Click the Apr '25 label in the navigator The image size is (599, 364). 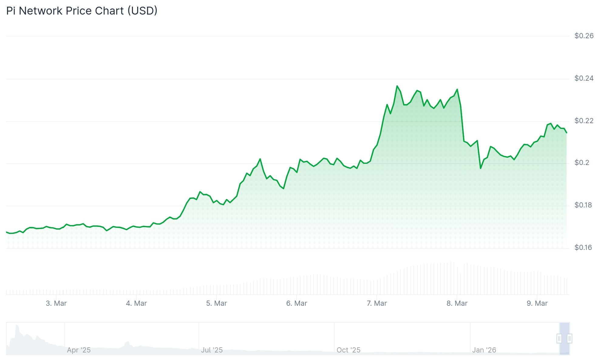[x=79, y=350]
